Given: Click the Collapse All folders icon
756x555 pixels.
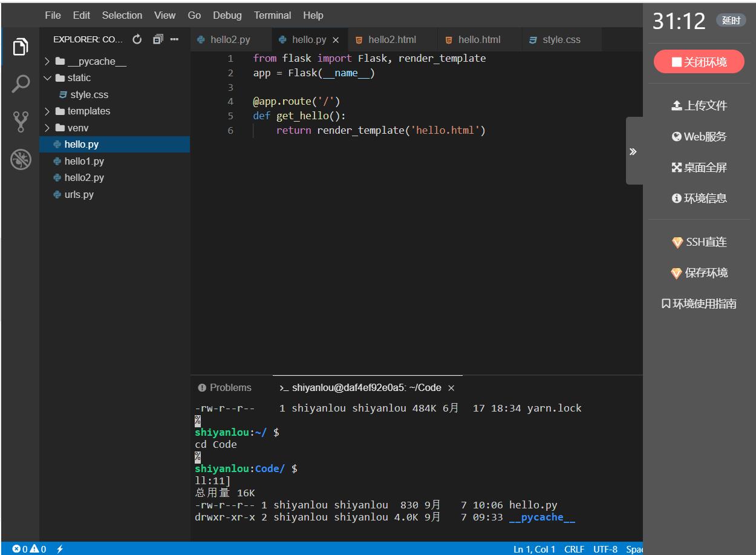Looking at the screenshot, I should coord(157,40).
